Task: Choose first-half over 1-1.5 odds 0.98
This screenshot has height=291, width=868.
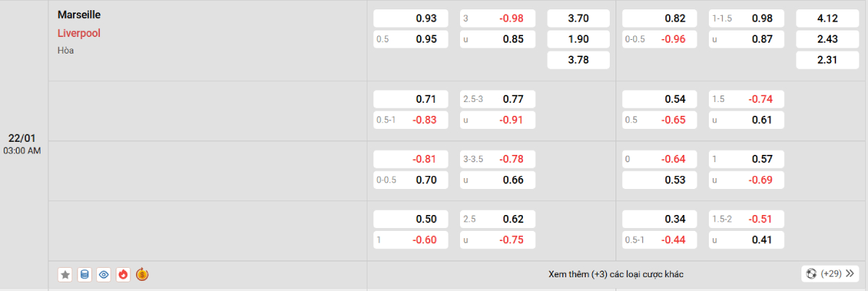Action: (x=746, y=18)
